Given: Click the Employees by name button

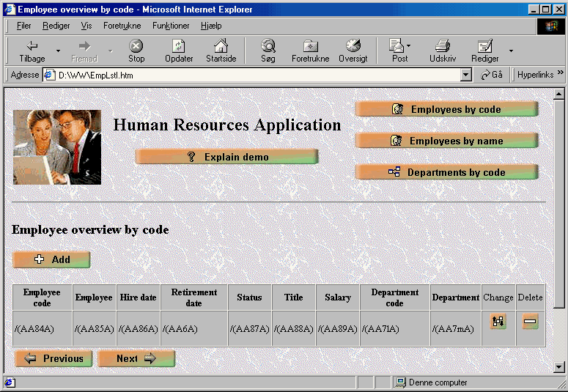Looking at the screenshot, I should point(447,141).
